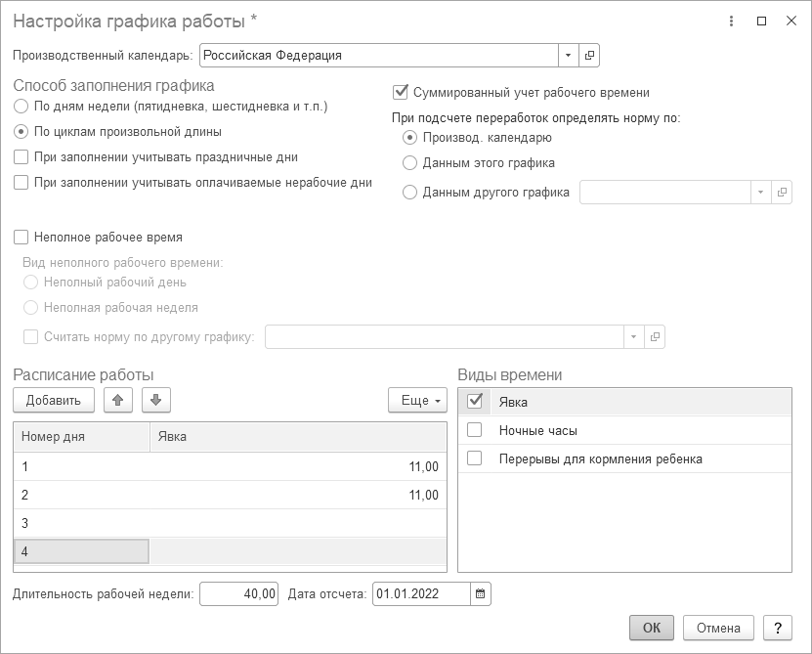Open the three-dot window menu in the title bar
812x654 pixels.
click(x=733, y=21)
